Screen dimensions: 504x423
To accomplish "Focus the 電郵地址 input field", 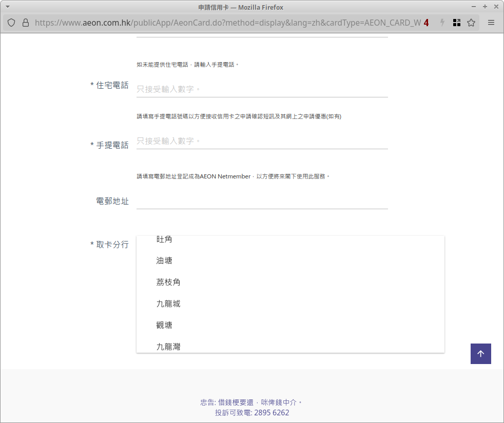I will pyautogui.click(x=262, y=201).
